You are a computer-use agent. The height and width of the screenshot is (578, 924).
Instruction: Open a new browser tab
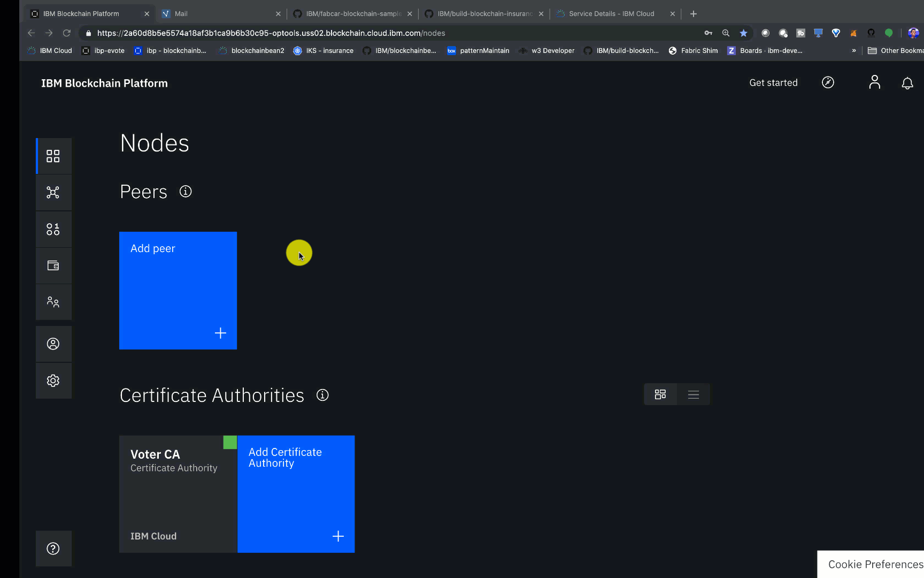coord(694,14)
